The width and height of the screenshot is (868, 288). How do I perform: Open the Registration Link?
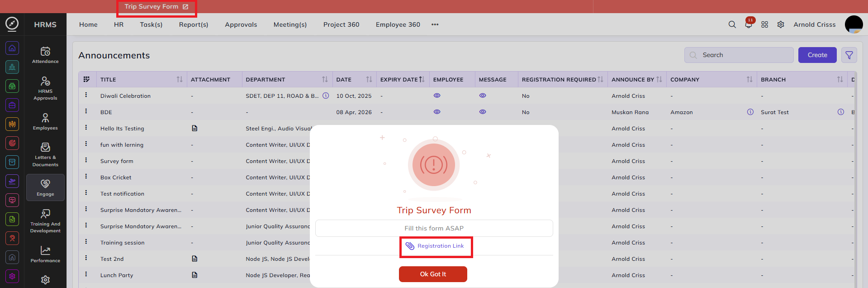click(436, 246)
